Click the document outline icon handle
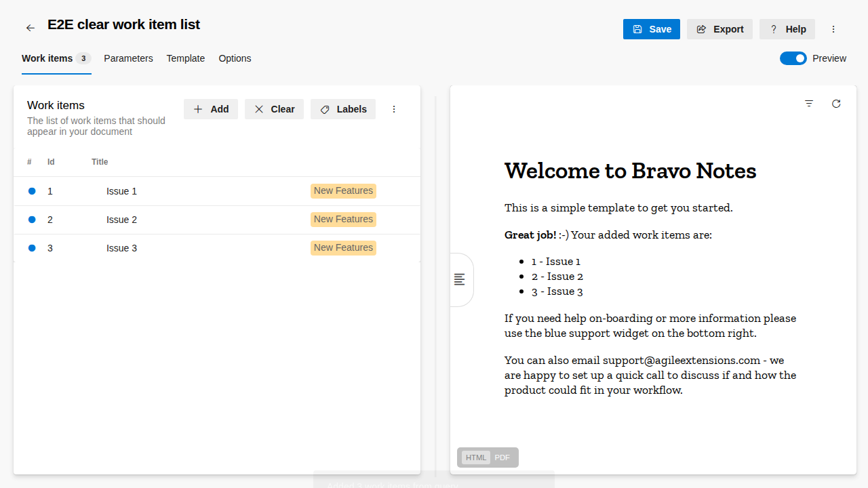This screenshot has width=868, height=488. tap(460, 279)
